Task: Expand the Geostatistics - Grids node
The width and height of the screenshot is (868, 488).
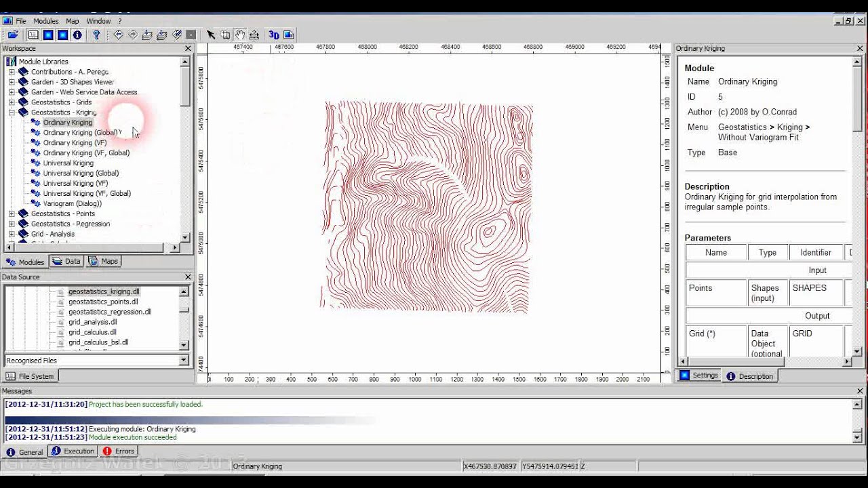Action: click(12, 102)
